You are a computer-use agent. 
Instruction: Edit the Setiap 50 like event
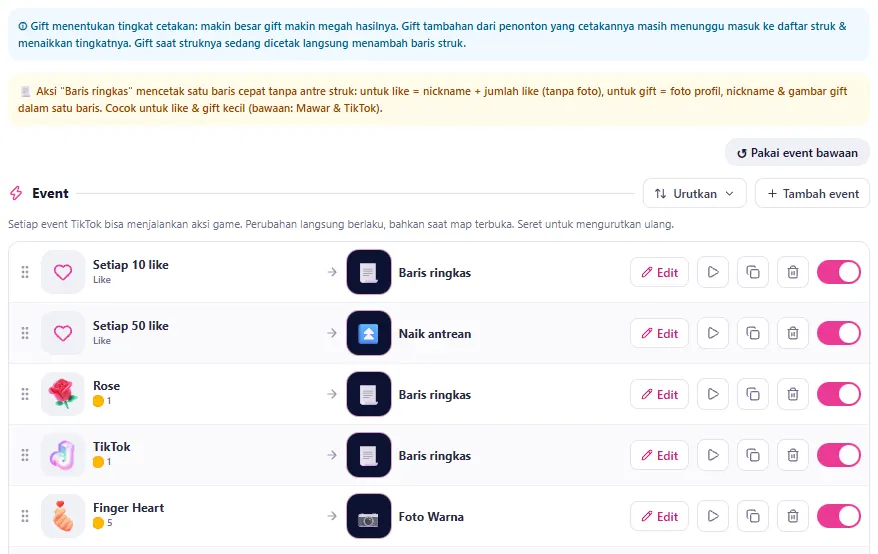[x=659, y=333]
